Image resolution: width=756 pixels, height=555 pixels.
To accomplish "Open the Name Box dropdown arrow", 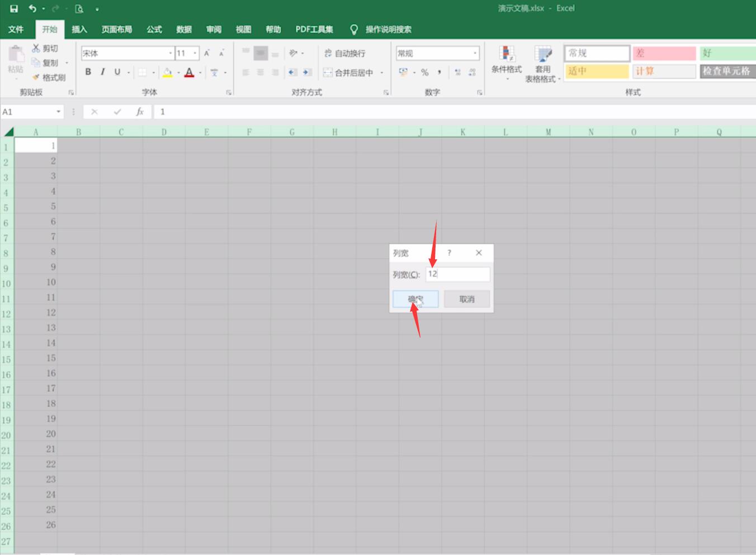I will click(x=58, y=112).
